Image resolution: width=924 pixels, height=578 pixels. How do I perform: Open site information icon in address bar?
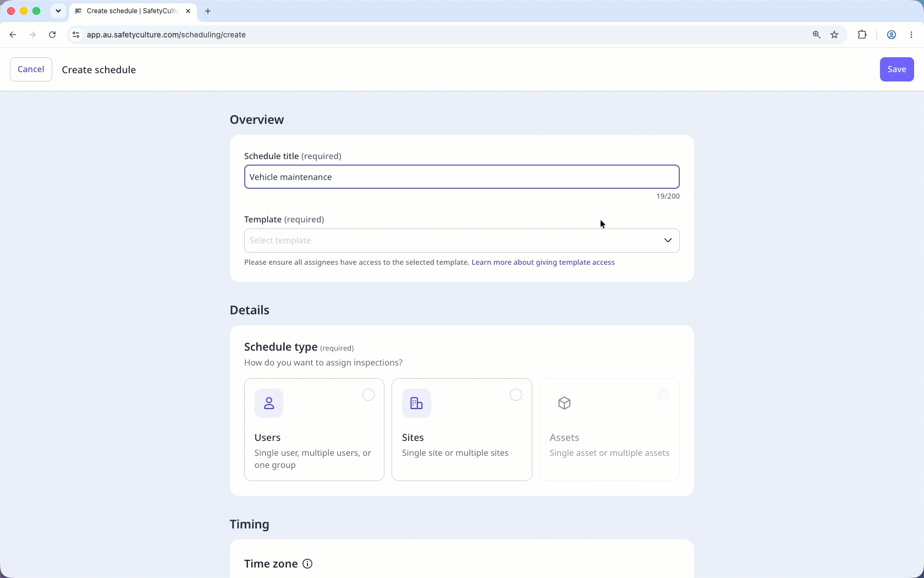pos(76,35)
